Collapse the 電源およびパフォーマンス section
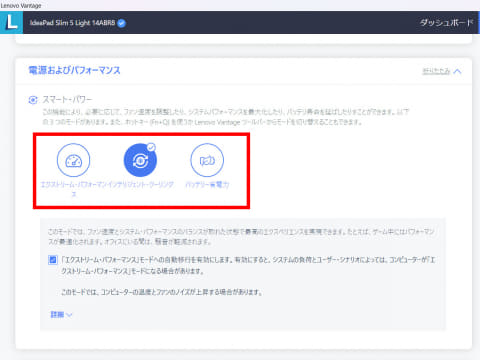 tap(442, 71)
